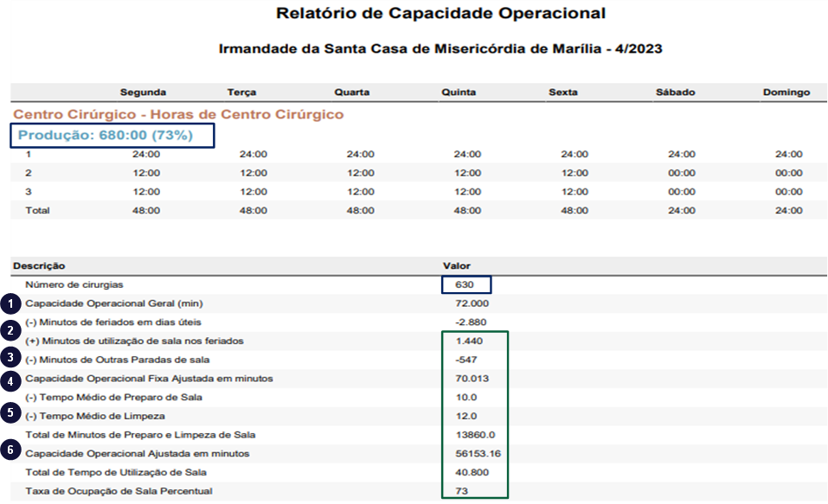Click room 3's Domingo value 00:00
828x504 pixels.
pyautogui.click(x=789, y=192)
